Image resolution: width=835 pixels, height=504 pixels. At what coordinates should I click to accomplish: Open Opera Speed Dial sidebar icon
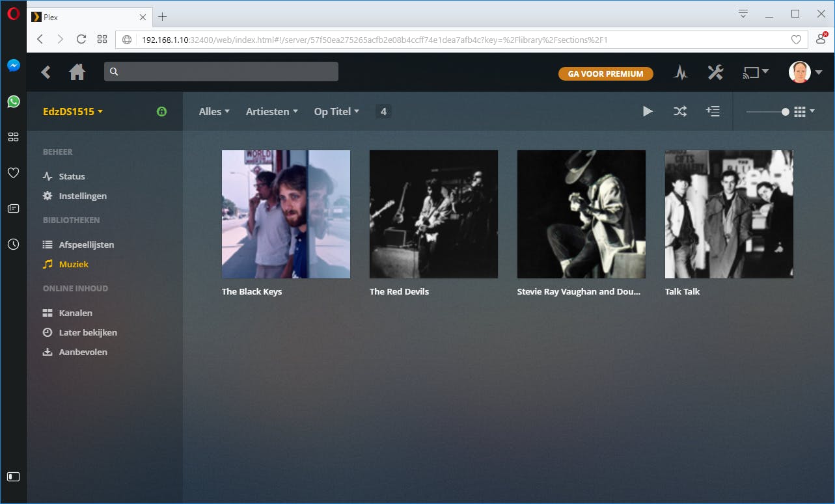tap(13, 137)
